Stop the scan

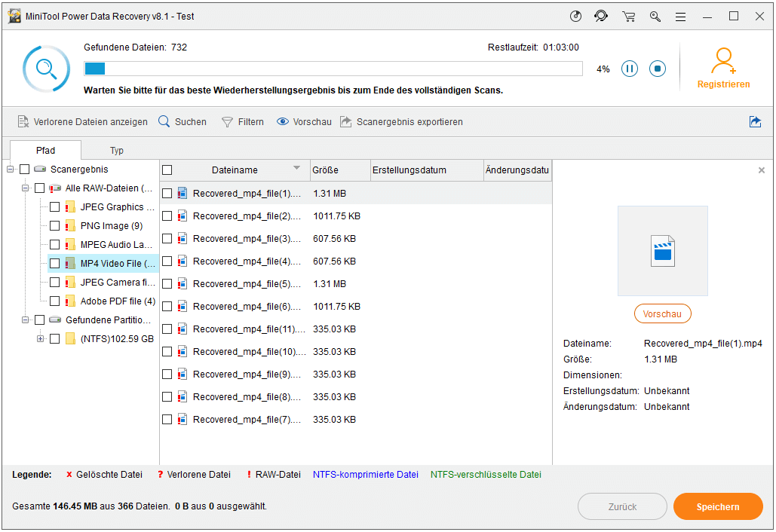(658, 69)
